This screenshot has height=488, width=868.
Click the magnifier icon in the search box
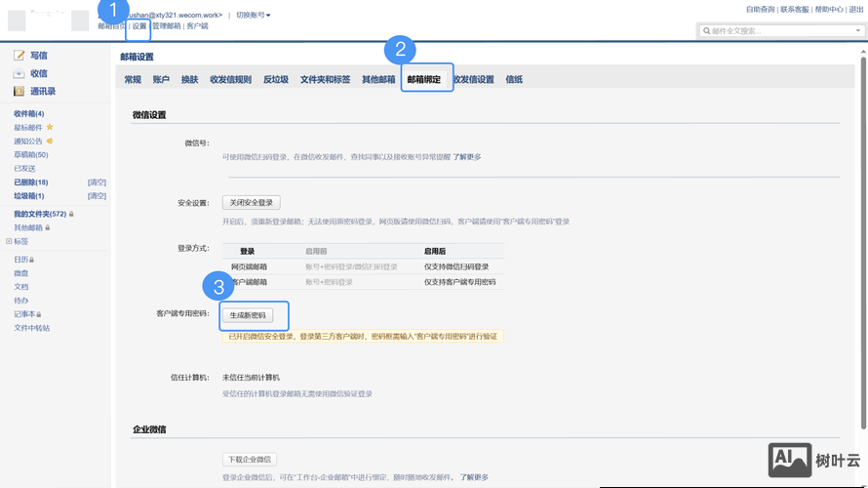coord(706,31)
